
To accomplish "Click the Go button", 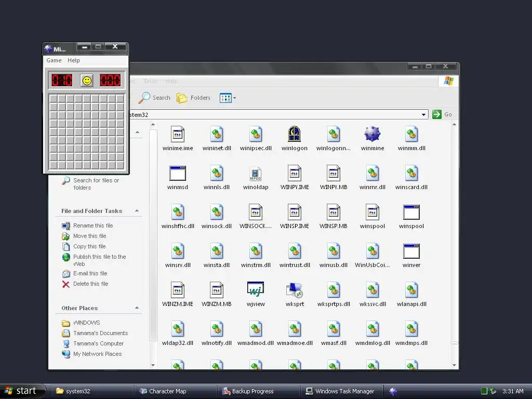I will 442,114.
